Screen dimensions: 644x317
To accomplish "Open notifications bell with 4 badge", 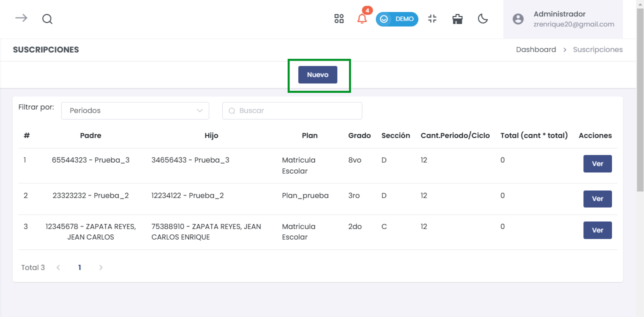I will click(362, 19).
